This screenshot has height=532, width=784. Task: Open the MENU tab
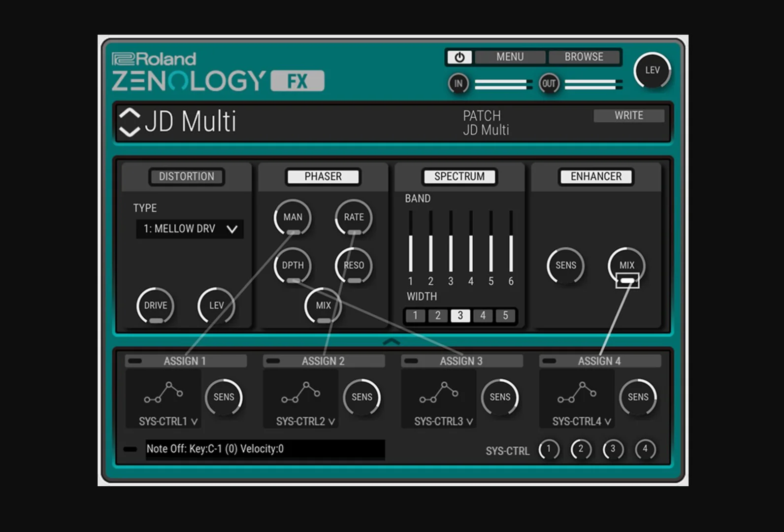510,57
